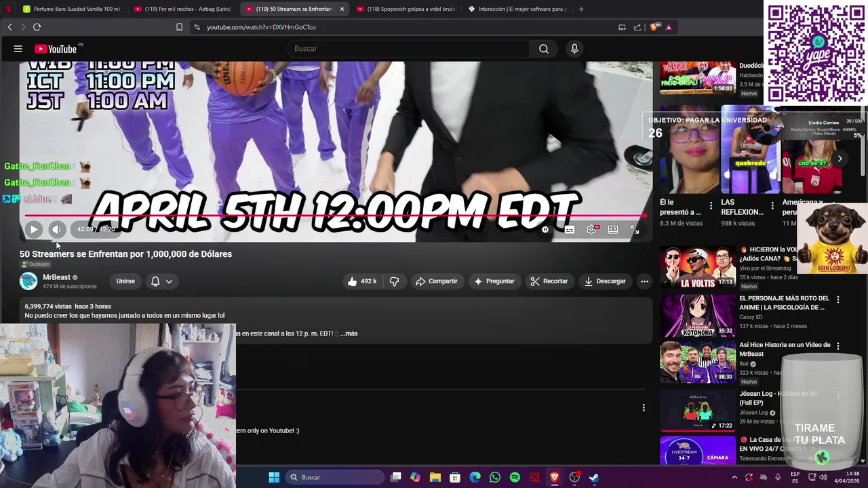This screenshot has height=488, width=868.
Task: Open options for Él le presentó a short
Action: (711, 205)
